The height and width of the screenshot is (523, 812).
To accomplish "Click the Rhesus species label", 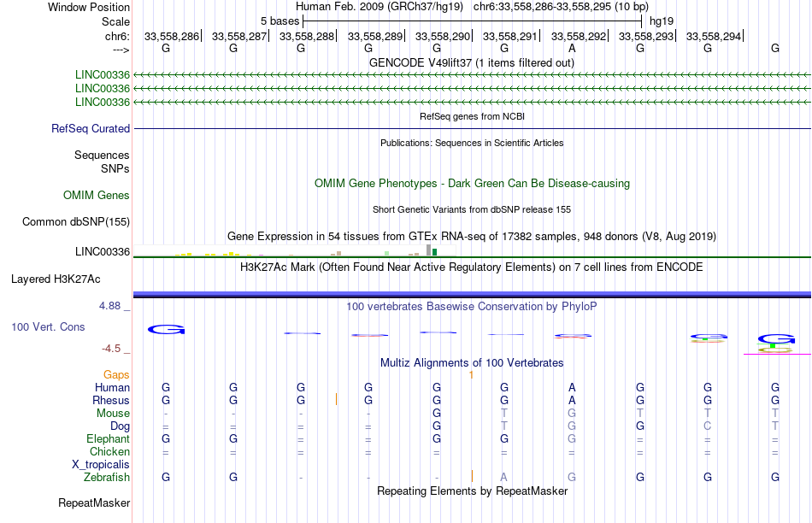I will pyautogui.click(x=111, y=400).
